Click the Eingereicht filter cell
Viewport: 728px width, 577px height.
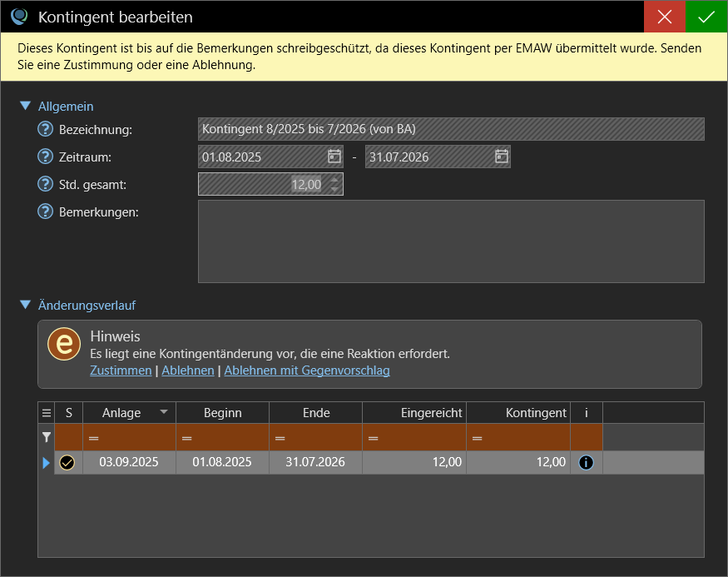pos(414,437)
